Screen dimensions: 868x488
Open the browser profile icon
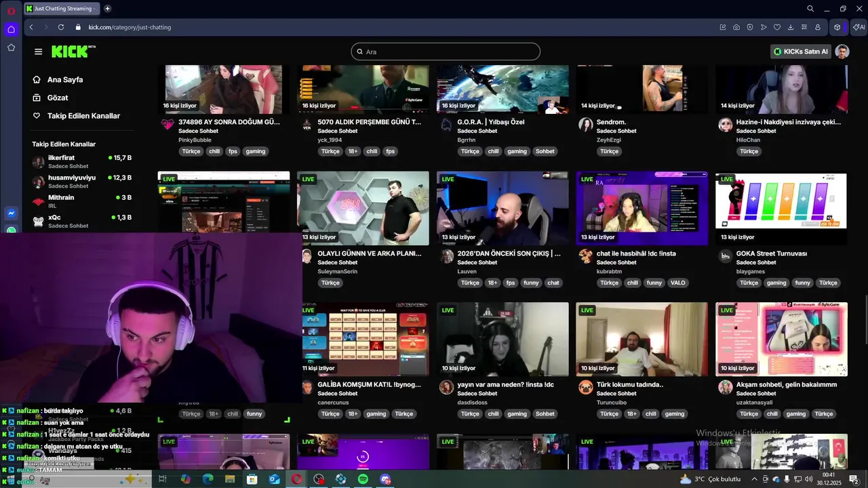[818, 27]
